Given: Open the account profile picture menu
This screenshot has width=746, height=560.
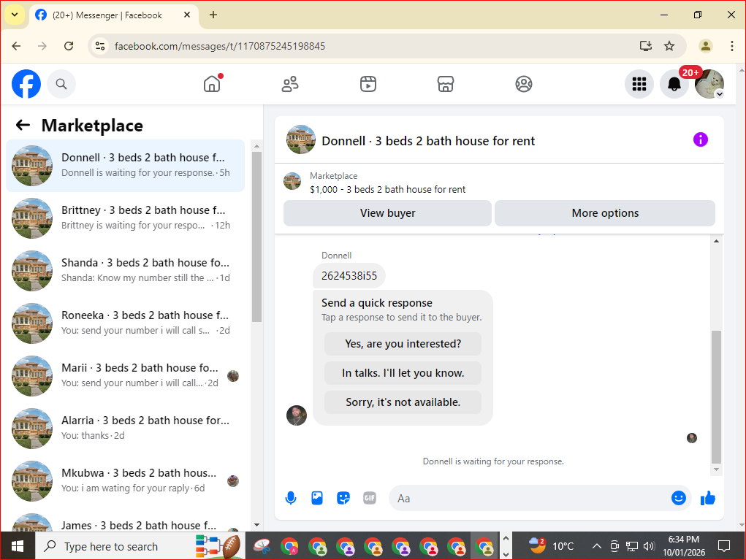Looking at the screenshot, I should pos(709,84).
